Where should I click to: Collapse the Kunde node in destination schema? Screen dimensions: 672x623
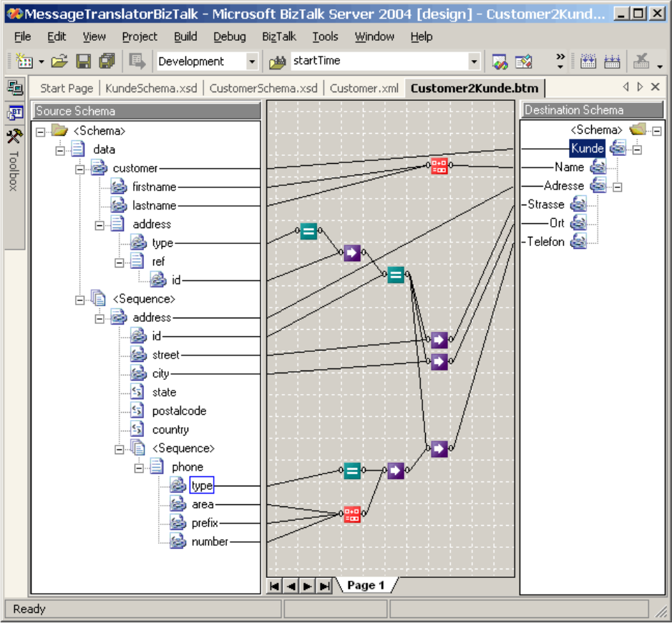coord(637,150)
